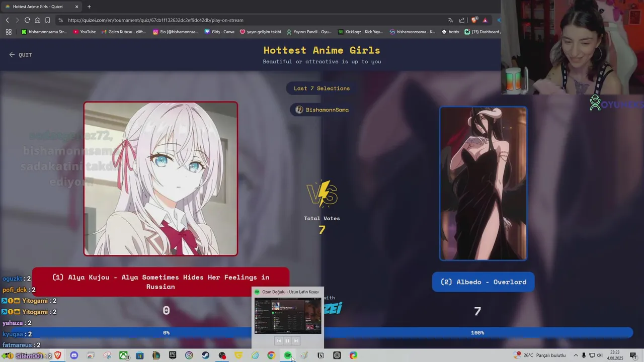Viewport: 644px width, 362px height.
Task: Click the browser forward arrow
Action: pos(17,20)
